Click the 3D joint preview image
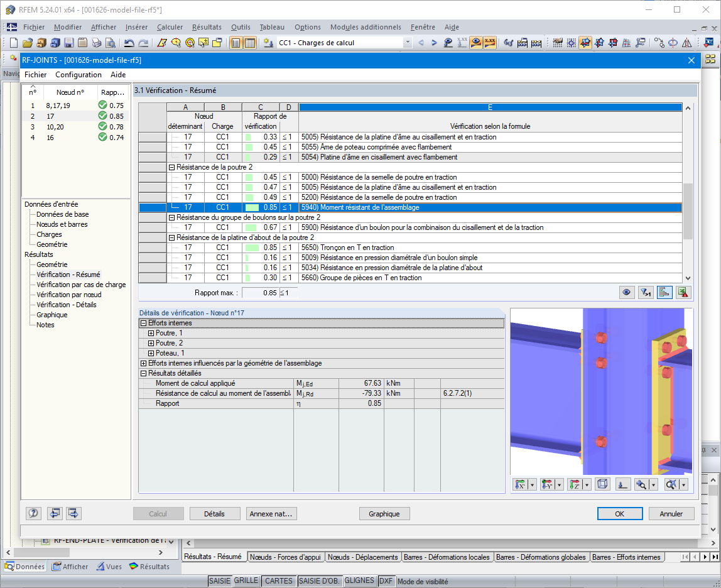The image size is (721, 588). 602,391
